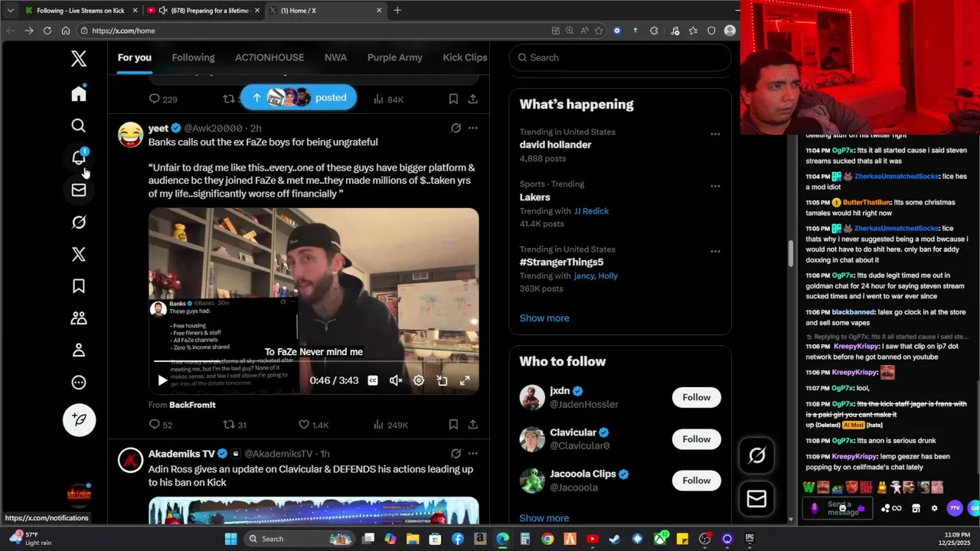This screenshot has width=980, height=551.
Task: Open File Explorer from taskbar
Action: [413, 539]
